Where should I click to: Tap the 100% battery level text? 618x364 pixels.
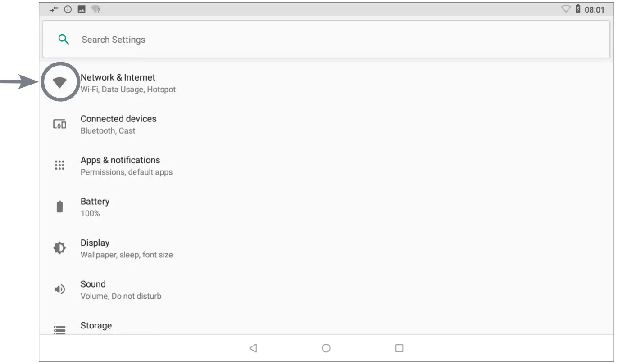click(90, 213)
